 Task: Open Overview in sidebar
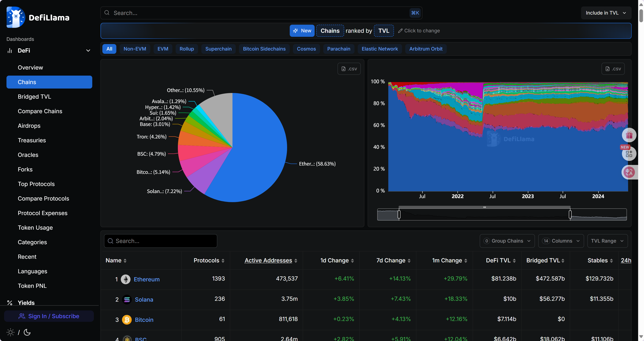pyautogui.click(x=49, y=68)
